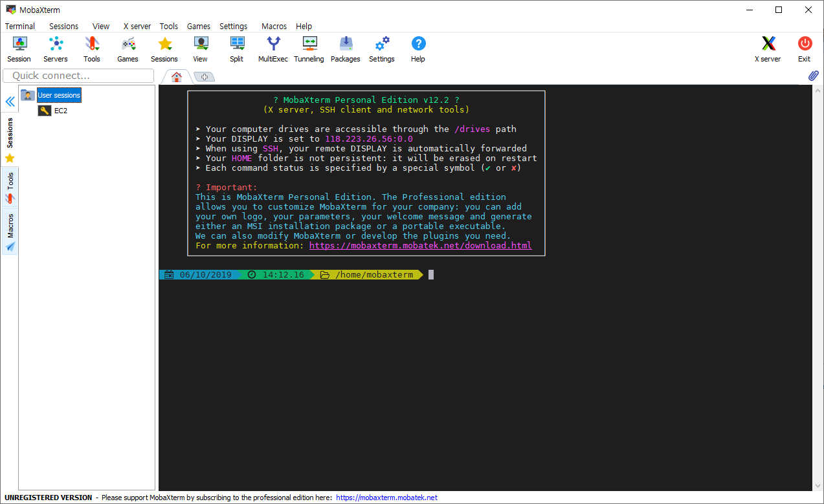Open the Games menu
This screenshot has width=824, height=504.
[x=199, y=27]
